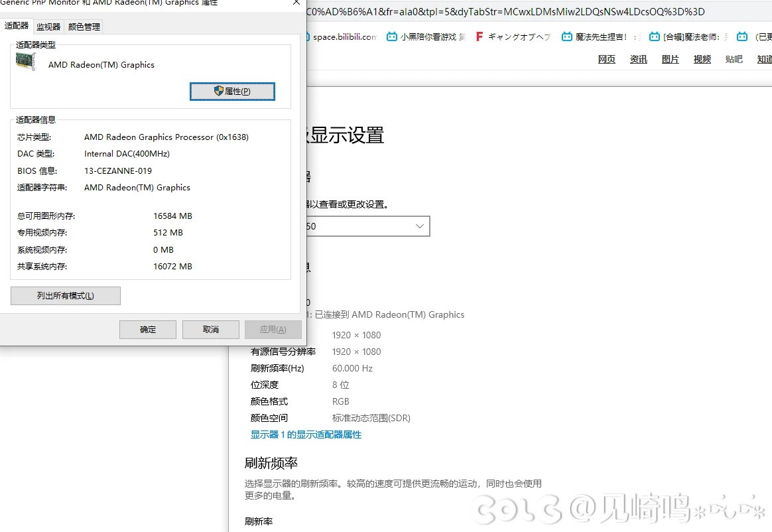The width and height of the screenshot is (772, 532).
Task: Select BIOS info 13-CEZANNE-019
Action: 118,171
